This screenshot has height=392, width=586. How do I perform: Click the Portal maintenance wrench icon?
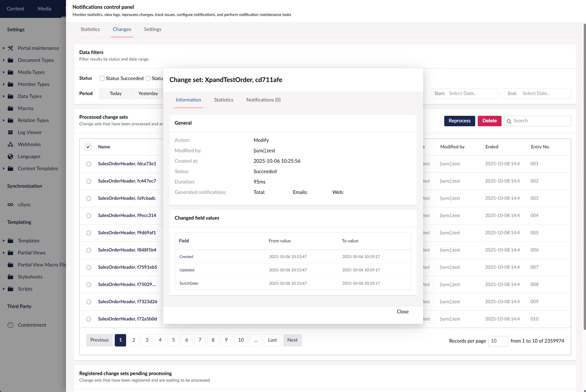pos(10,48)
